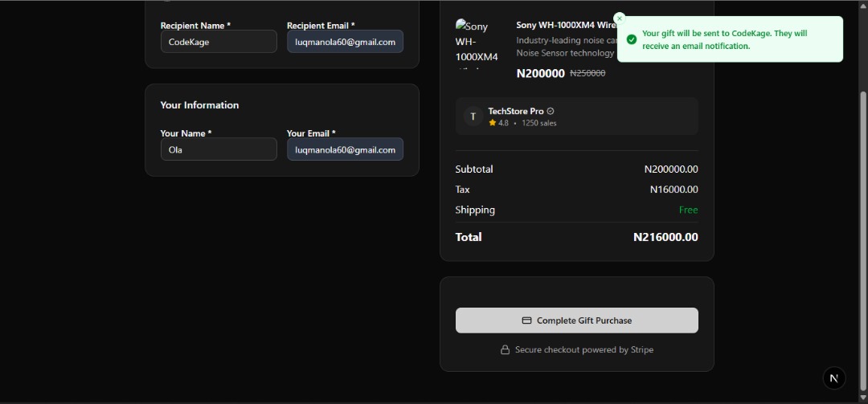Click the Free shipping value
Viewport: 868px width, 404px height.
(688, 210)
